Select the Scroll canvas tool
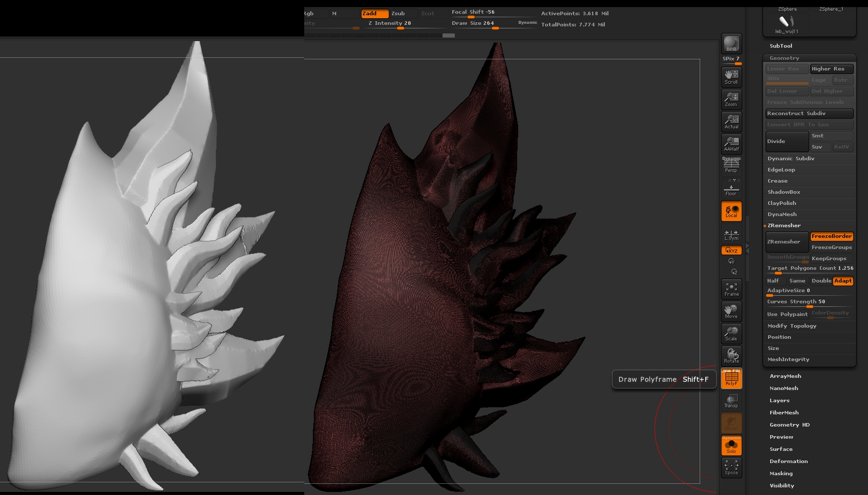This screenshot has height=495, width=868. pyautogui.click(x=731, y=77)
